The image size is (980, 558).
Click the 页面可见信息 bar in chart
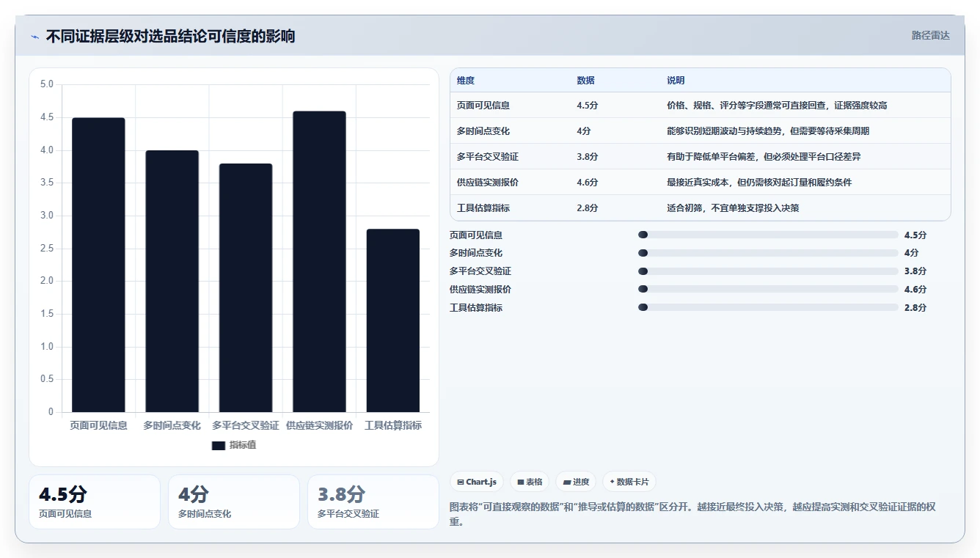[98, 265]
